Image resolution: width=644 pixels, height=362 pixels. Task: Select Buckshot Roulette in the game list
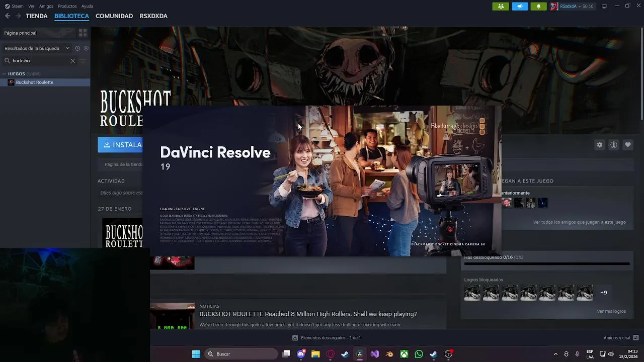point(45,82)
